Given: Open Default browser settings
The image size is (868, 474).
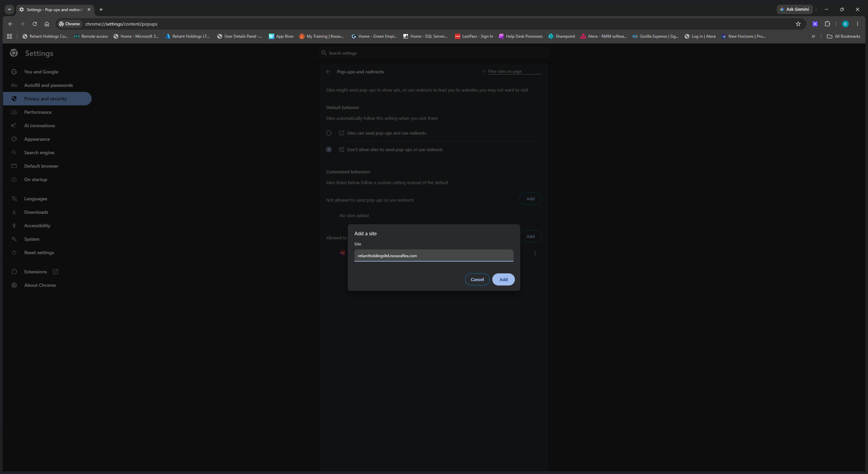Looking at the screenshot, I should [x=47, y=166].
